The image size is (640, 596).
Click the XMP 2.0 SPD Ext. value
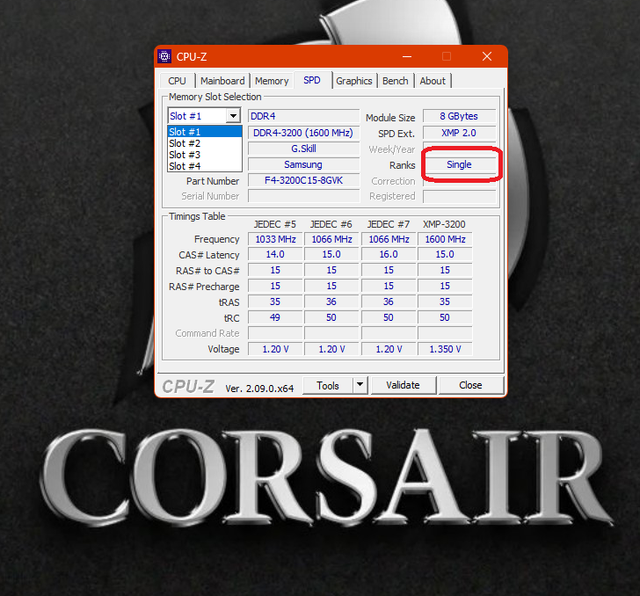(459, 133)
